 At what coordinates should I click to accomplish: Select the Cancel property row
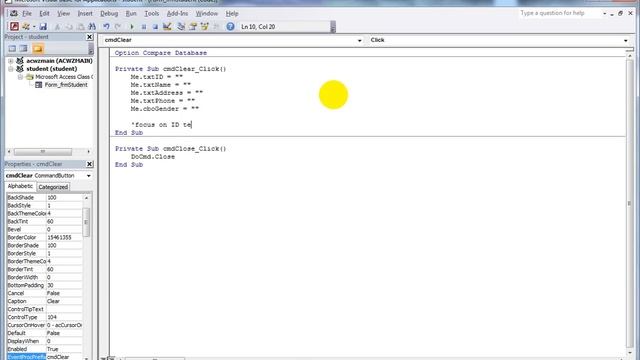coord(44,293)
